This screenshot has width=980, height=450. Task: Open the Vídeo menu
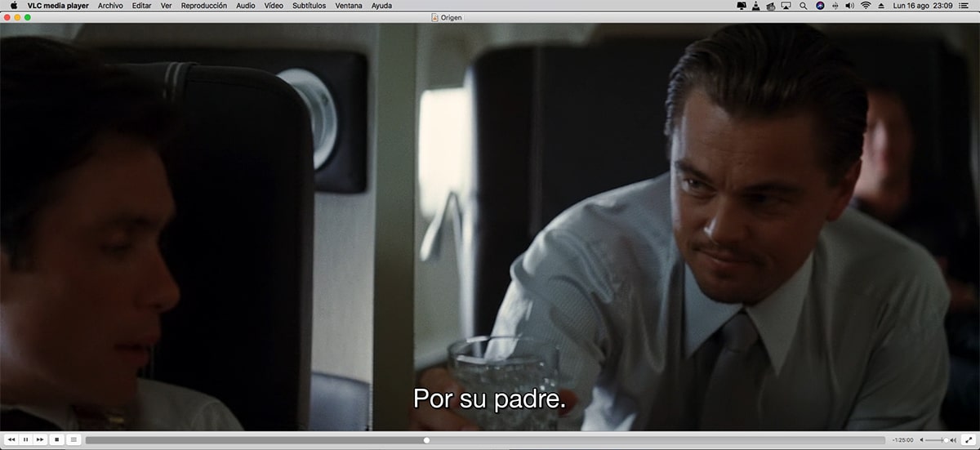click(x=274, y=5)
